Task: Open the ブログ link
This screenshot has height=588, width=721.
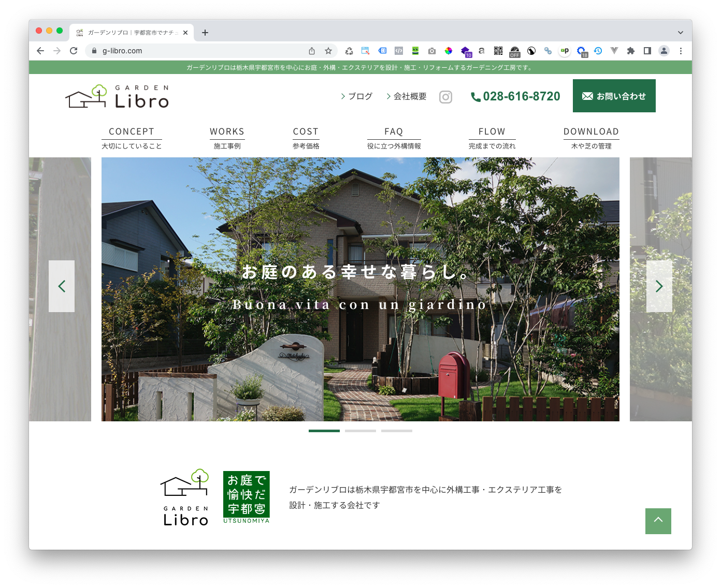Action: pyautogui.click(x=357, y=96)
